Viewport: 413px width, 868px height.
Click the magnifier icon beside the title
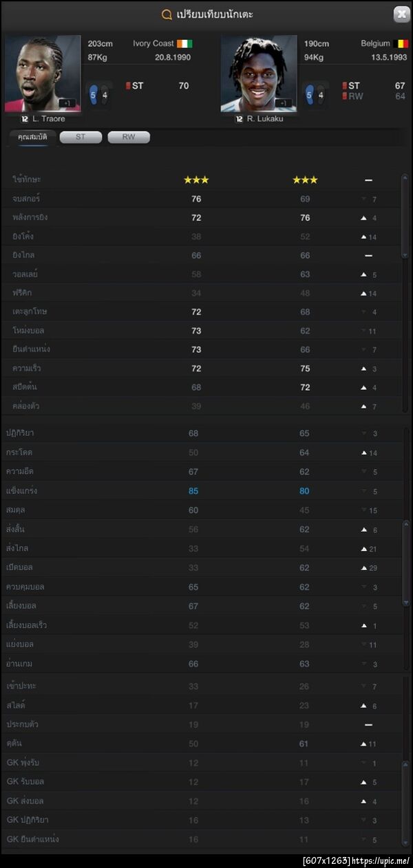[x=167, y=14]
